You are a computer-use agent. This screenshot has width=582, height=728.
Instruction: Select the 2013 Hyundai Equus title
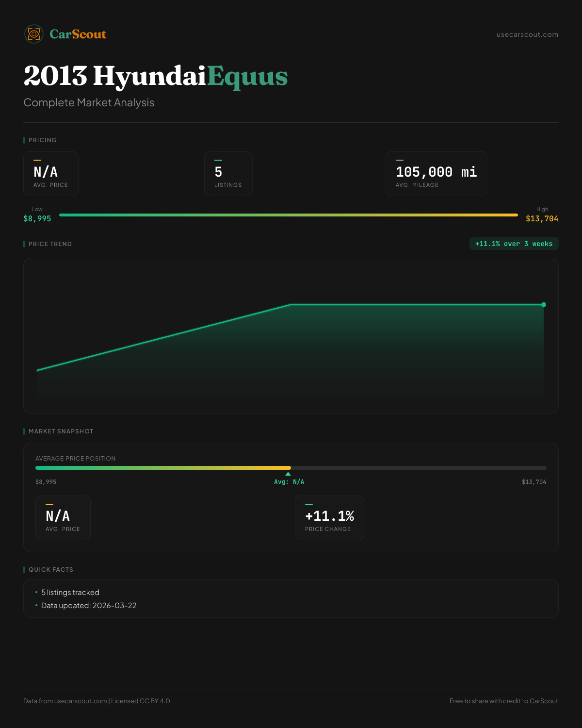(155, 76)
